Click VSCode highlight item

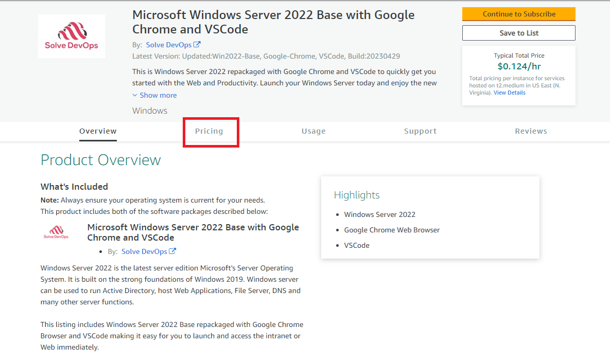click(x=357, y=246)
